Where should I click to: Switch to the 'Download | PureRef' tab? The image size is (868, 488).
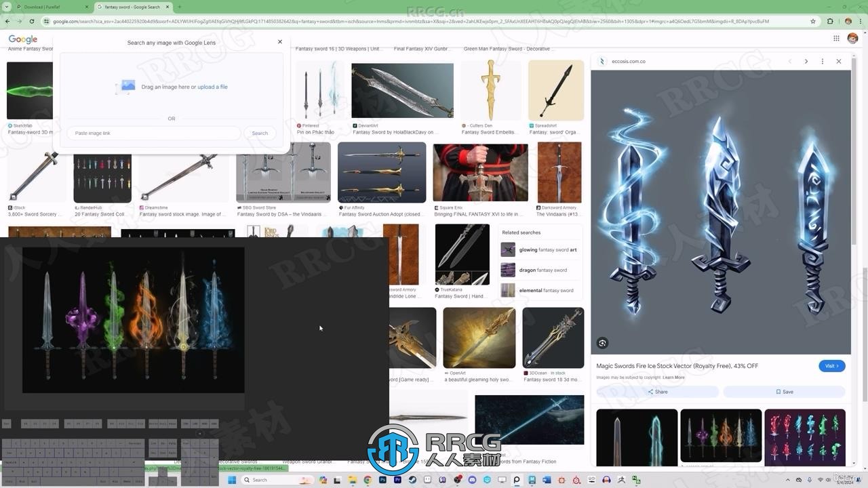pos(52,7)
